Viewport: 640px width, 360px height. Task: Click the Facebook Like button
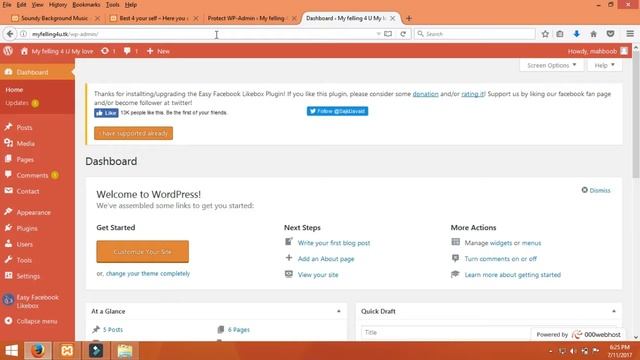[x=106, y=113]
